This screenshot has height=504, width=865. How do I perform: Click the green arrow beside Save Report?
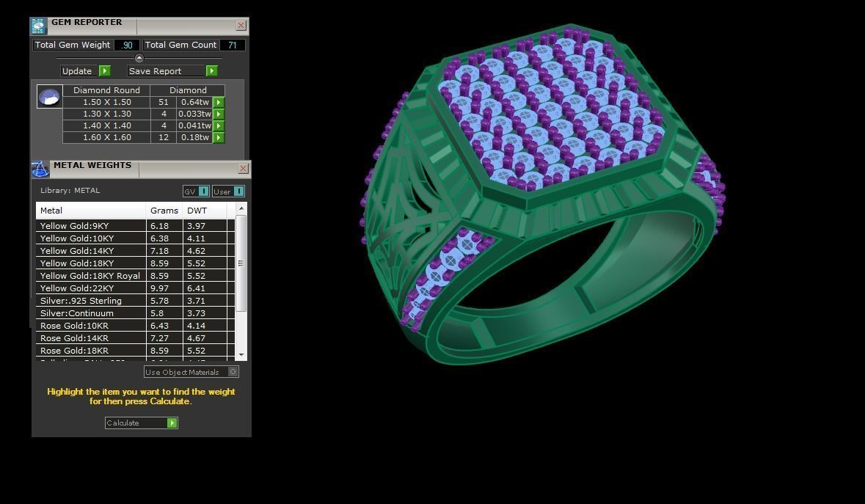tap(212, 70)
